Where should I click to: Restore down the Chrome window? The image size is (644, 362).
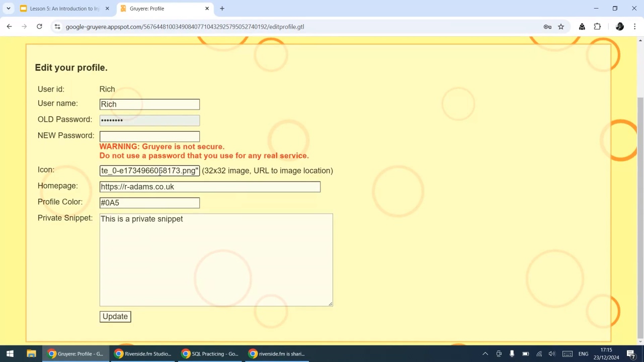pos(615,9)
